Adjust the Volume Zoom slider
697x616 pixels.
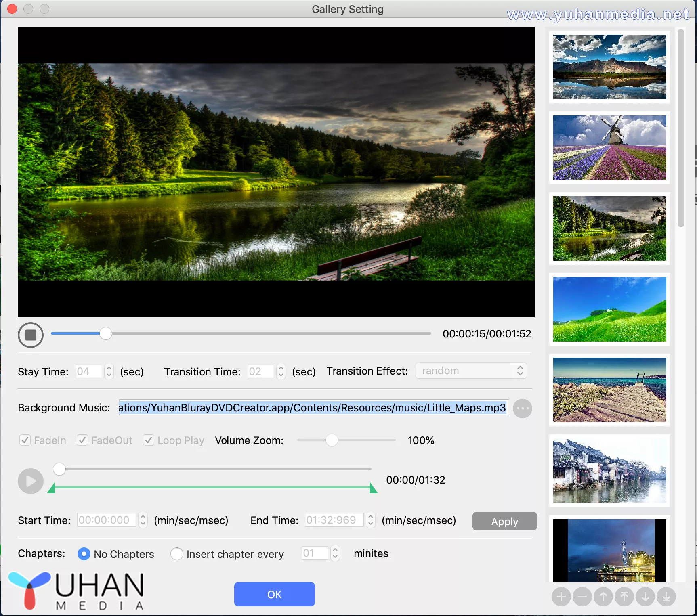[332, 440]
